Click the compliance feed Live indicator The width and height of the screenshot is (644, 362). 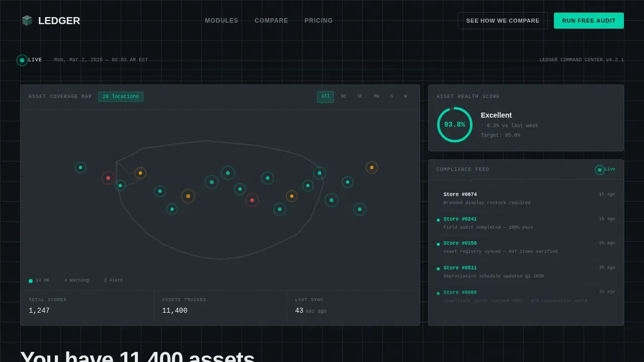(x=605, y=169)
